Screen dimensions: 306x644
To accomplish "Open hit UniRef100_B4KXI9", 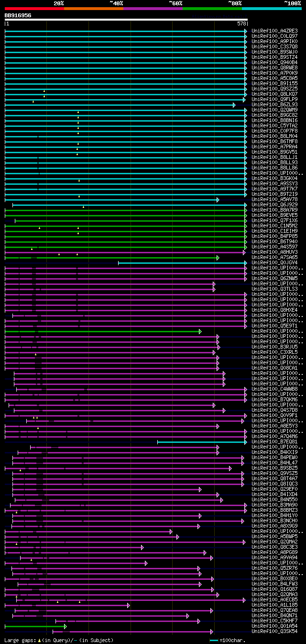I will click(274, 452).
